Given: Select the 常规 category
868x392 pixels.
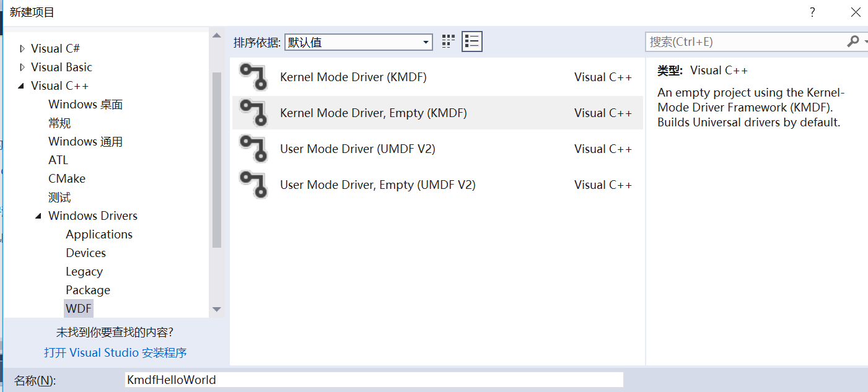Looking at the screenshot, I should (x=59, y=123).
